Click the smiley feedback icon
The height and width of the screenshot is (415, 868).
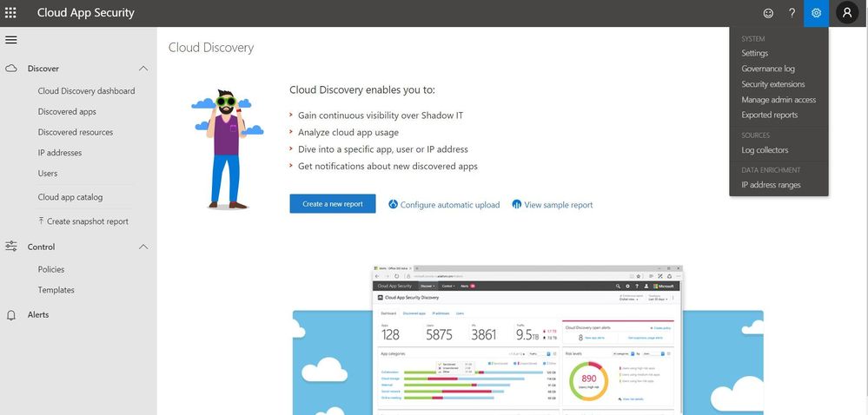tap(768, 13)
